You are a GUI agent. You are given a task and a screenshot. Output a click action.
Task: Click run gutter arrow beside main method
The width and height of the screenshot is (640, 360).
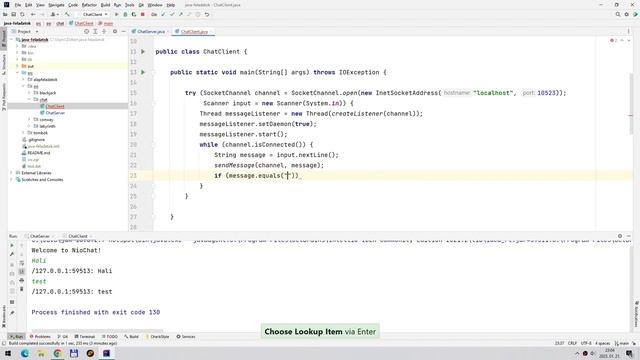143,72
